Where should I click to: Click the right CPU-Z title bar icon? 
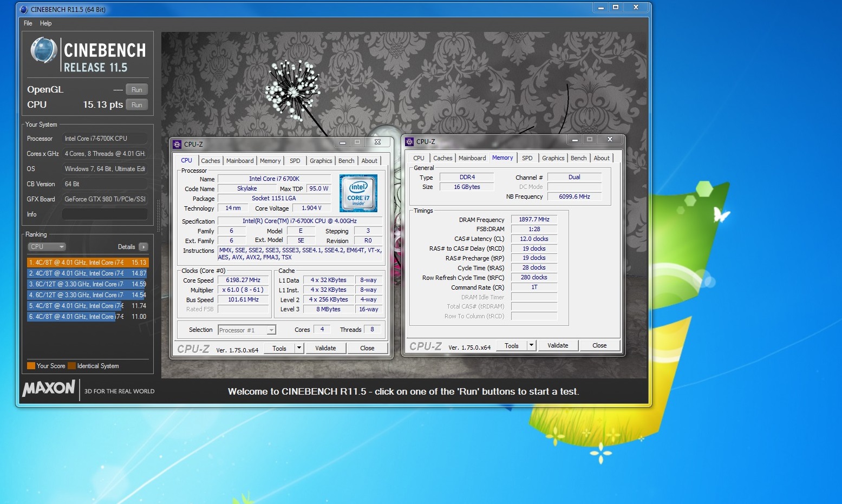click(409, 142)
